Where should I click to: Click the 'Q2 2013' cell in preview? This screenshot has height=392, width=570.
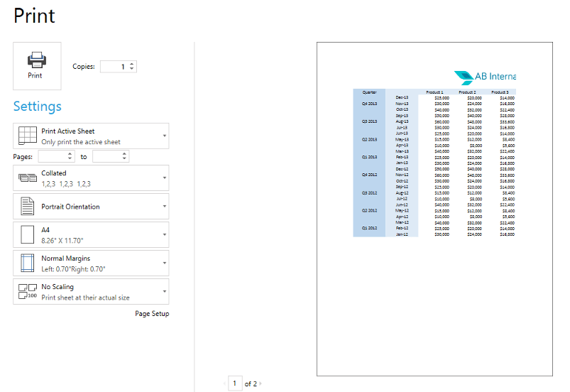click(x=369, y=139)
